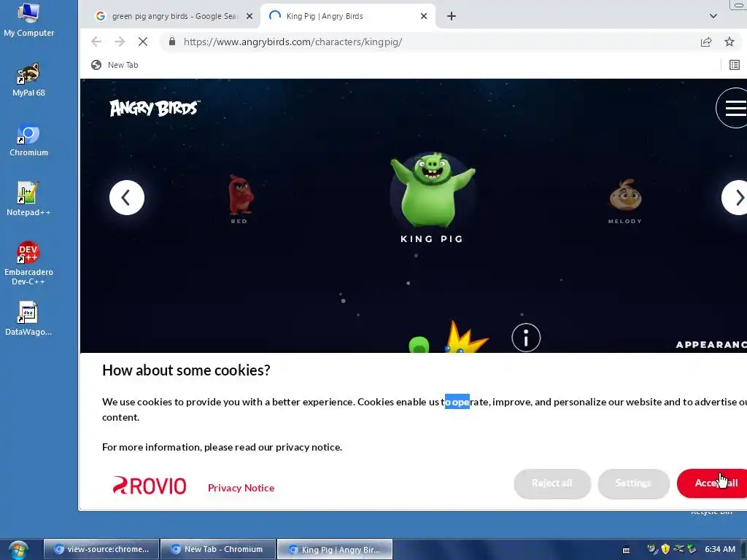Viewport: 747px width, 560px height.
Task: Show the next character with right arrow
Action: click(735, 198)
